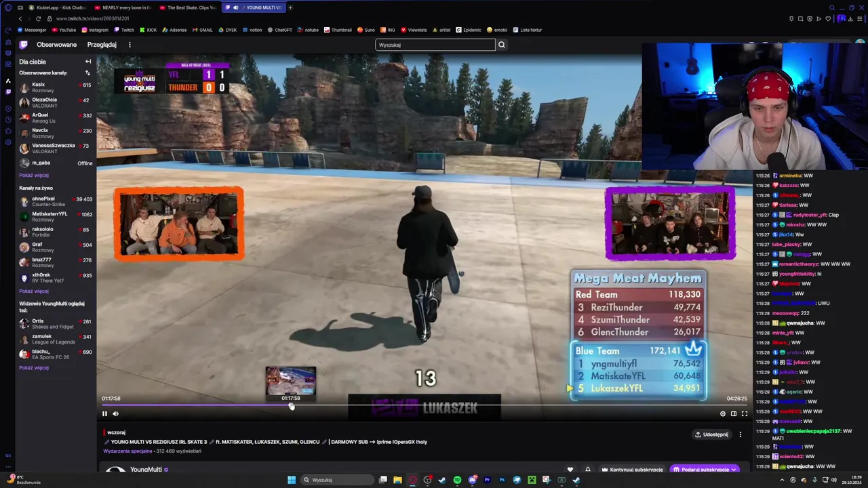Open YouTube bookmark
The height and width of the screenshot is (488, 868).
[64, 30]
